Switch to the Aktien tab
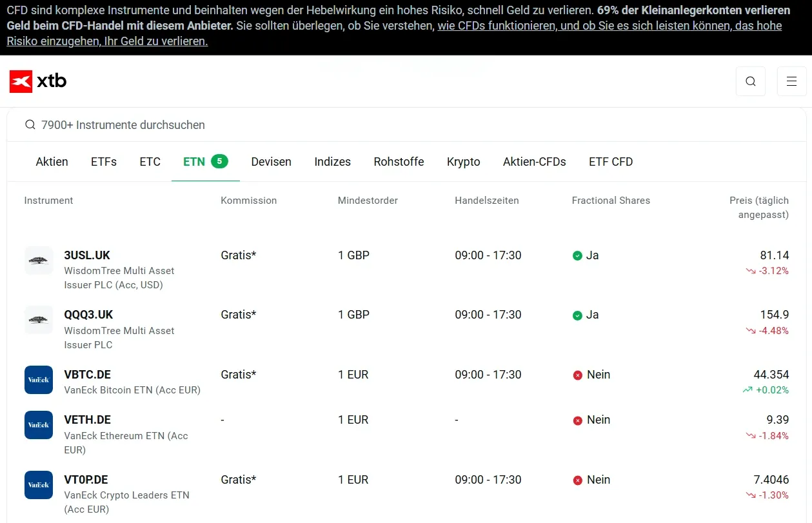Viewport: 812px width, 523px height. point(52,162)
